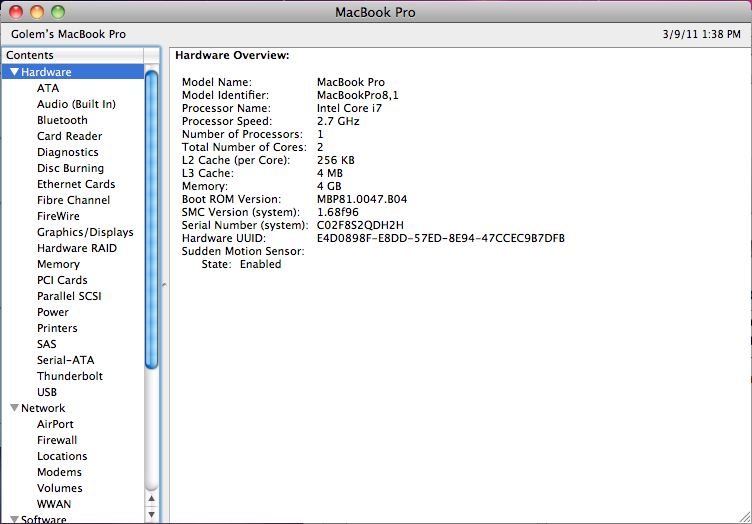Viewport: 752px width, 524px height.
Task: Click the State: Enabled line
Action: click(241, 264)
